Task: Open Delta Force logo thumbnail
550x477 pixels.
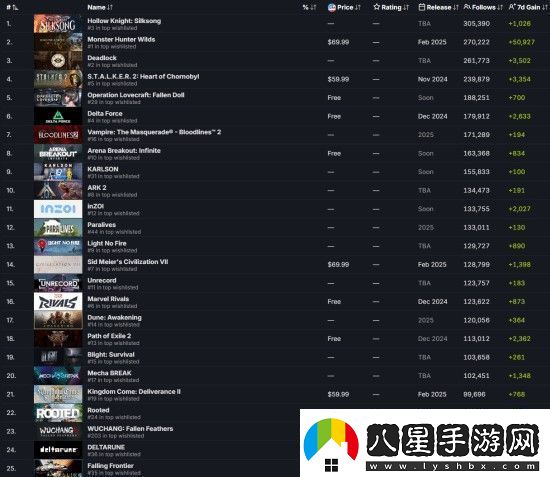Action: [58, 116]
